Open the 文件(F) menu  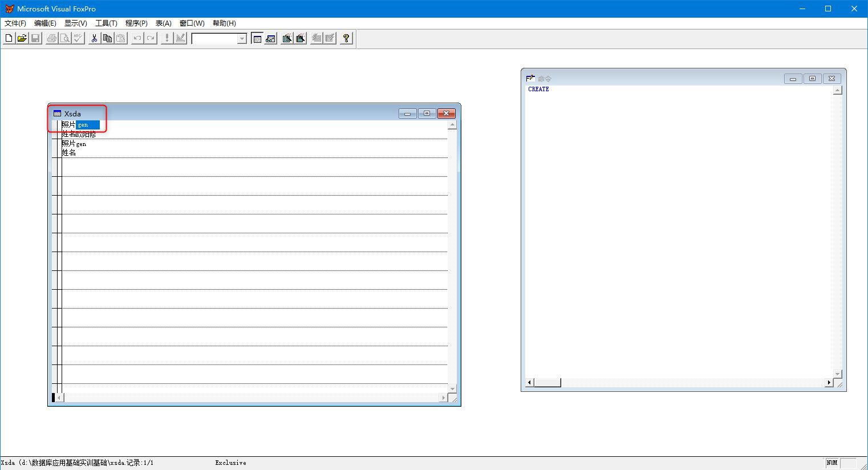point(15,23)
